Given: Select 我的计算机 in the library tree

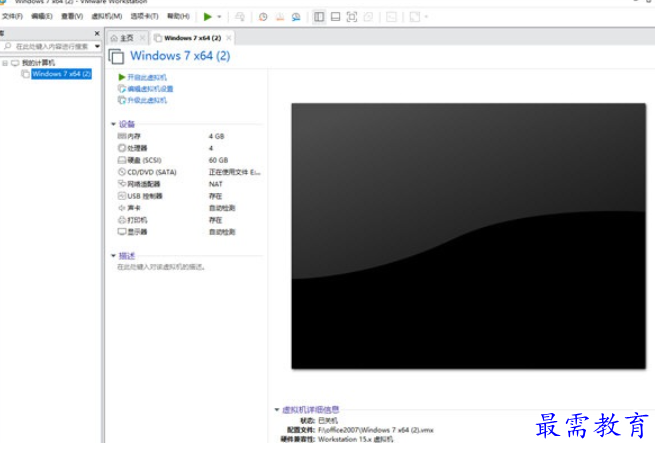Looking at the screenshot, I should 38,63.
